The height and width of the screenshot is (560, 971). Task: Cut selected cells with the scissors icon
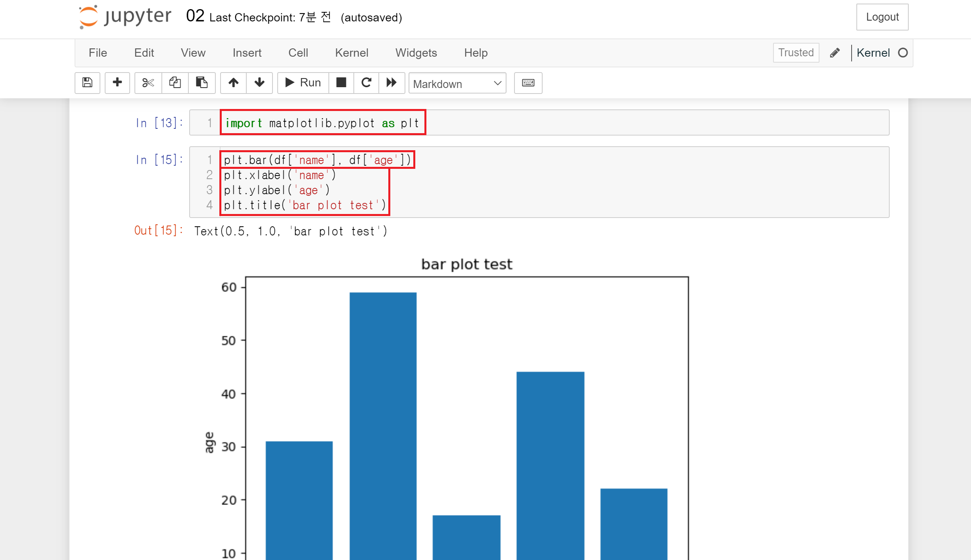coord(148,82)
